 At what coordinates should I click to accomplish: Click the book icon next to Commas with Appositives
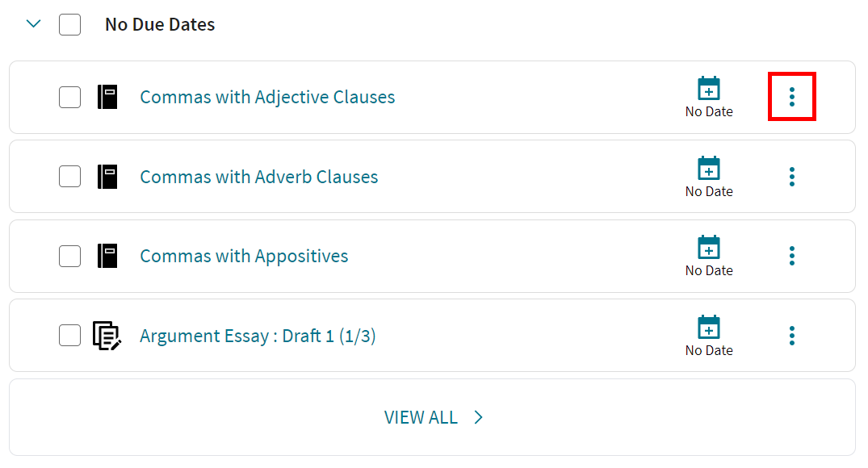tap(107, 256)
